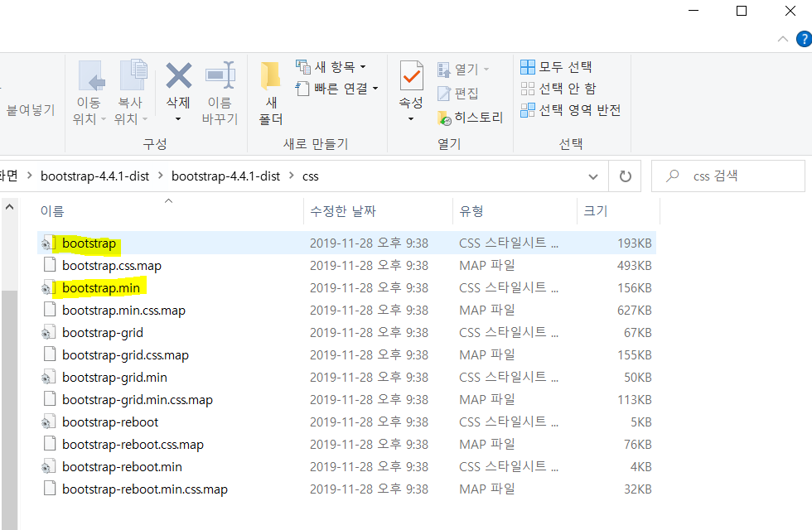Select the css breadcrumb segment
This screenshot has height=530, width=812.
310,176
